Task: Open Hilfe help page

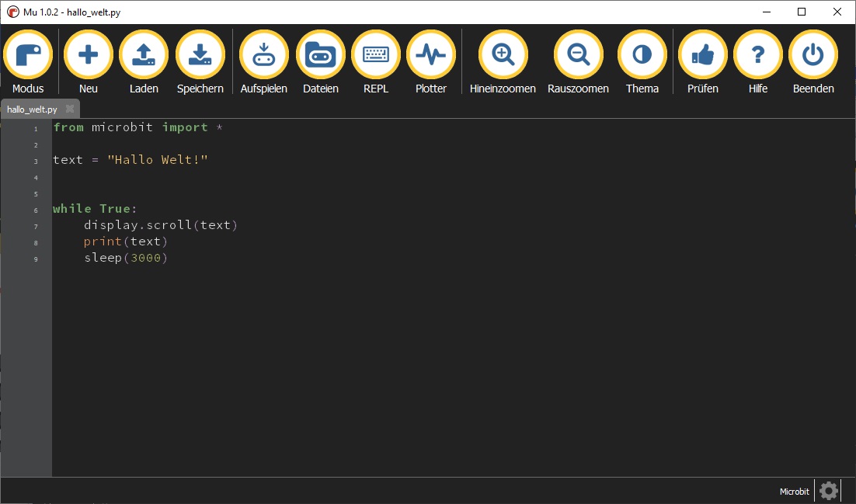Action: 757,62
